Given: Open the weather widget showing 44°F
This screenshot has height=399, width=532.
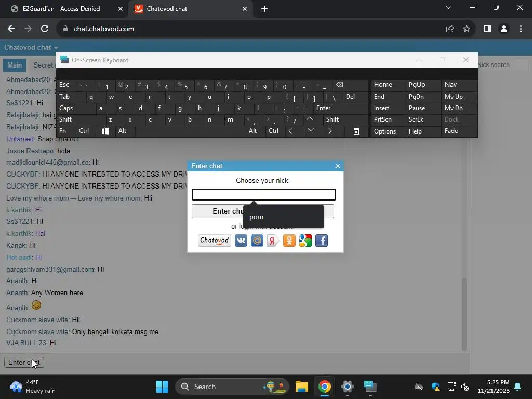Looking at the screenshot, I should pyautogui.click(x=33, y=387).
